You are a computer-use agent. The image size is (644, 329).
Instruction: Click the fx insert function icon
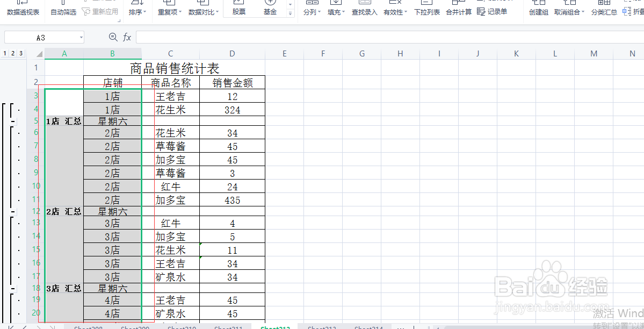point(127,38)
